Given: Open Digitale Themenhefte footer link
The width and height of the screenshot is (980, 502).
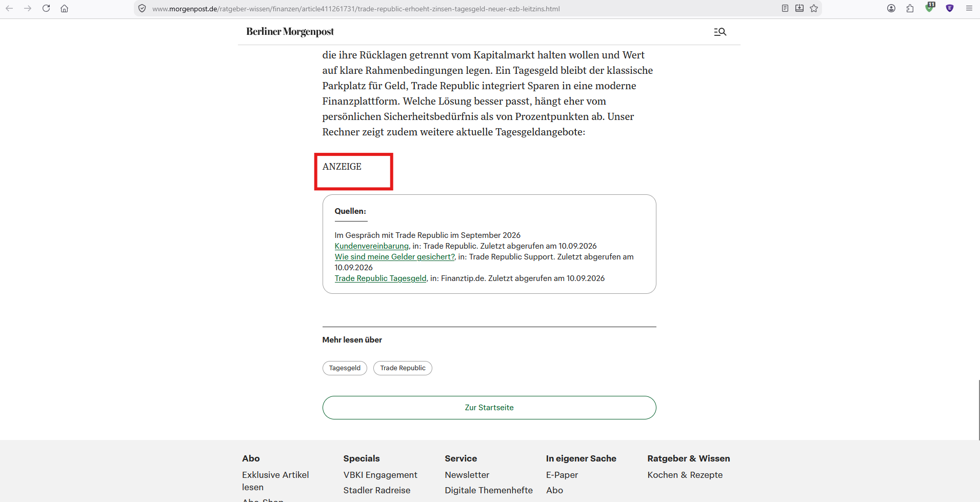Looking at the screenshot, I should pyautogui.click(x=489, y=490).
